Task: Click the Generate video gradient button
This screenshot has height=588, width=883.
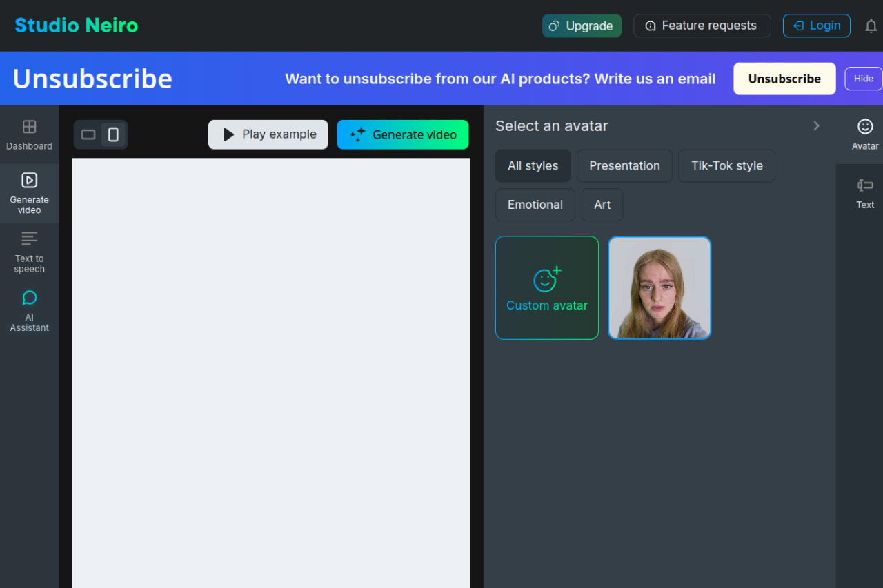Action: click(403, 134)
